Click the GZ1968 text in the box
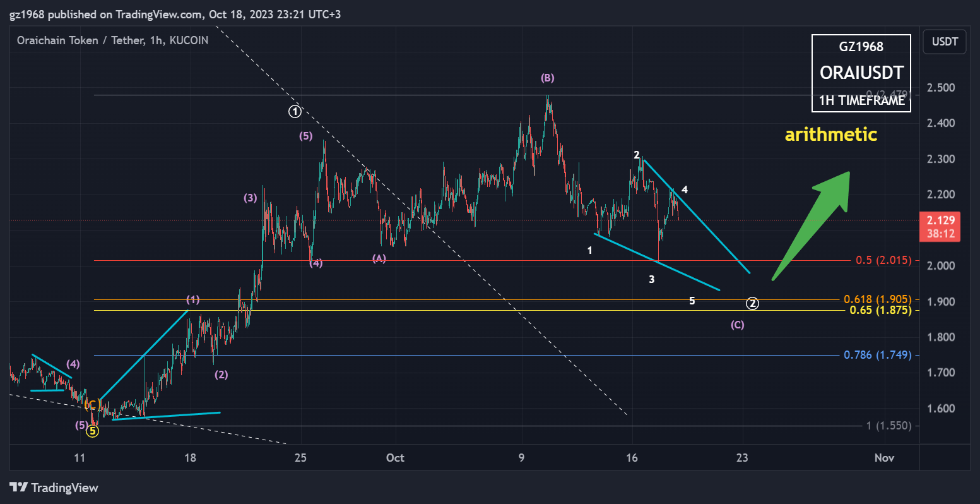980x504 pixels. pos(861,47)
